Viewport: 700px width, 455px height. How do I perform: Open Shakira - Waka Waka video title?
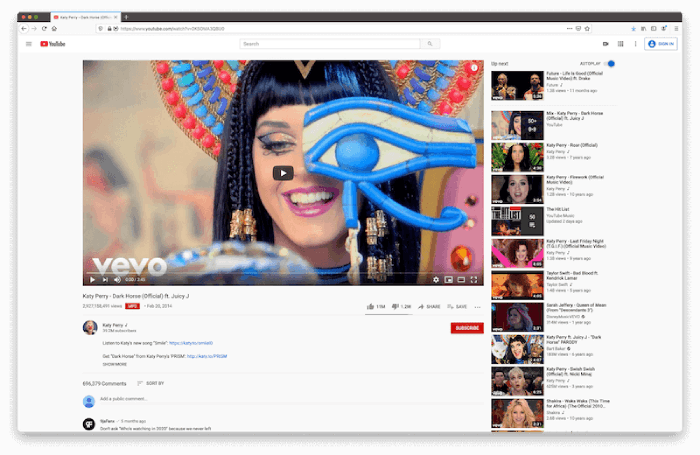click(578, 404)
